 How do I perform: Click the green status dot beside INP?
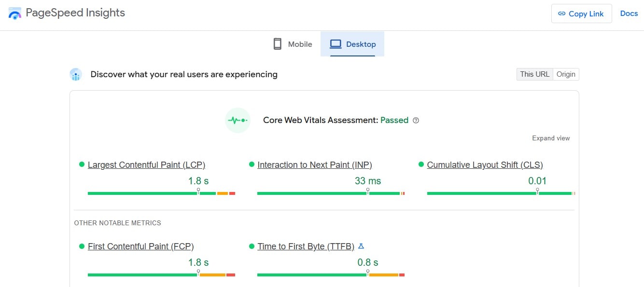[252, 164]
